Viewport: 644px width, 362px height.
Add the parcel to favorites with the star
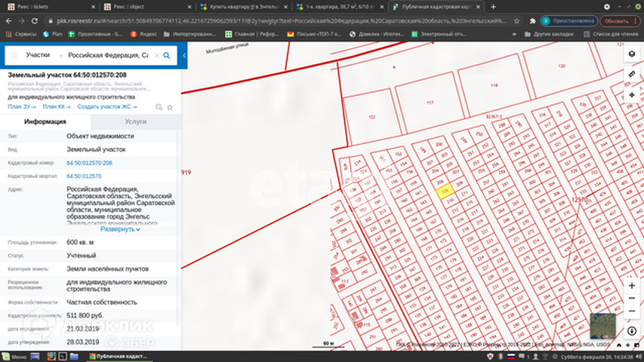[170, 107]
